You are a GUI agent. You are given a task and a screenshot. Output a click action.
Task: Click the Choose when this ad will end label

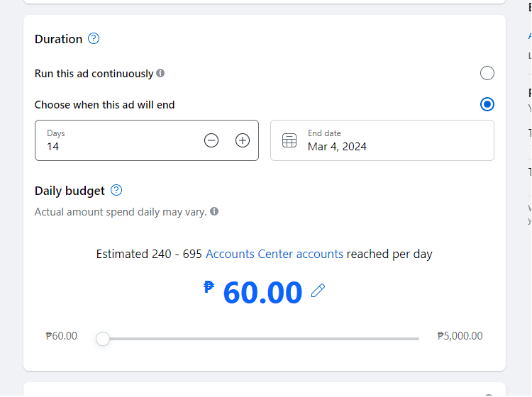[104, 105]
